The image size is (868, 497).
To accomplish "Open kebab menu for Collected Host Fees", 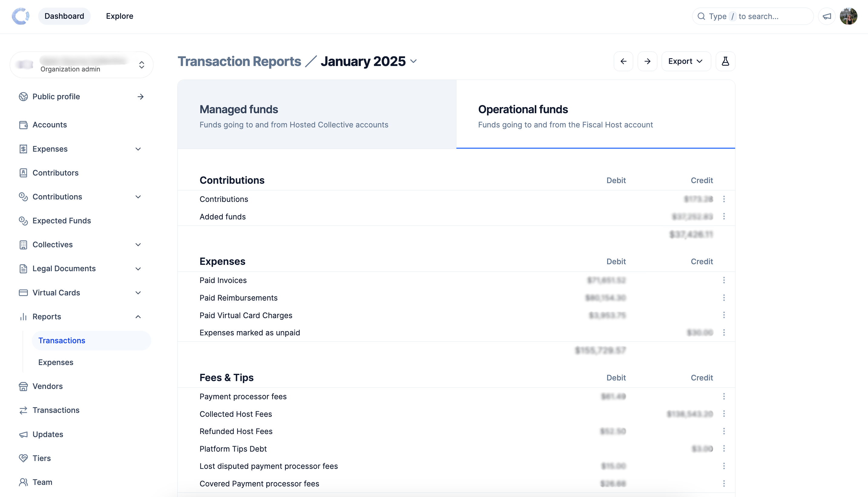I will click(x=724, y=414).
